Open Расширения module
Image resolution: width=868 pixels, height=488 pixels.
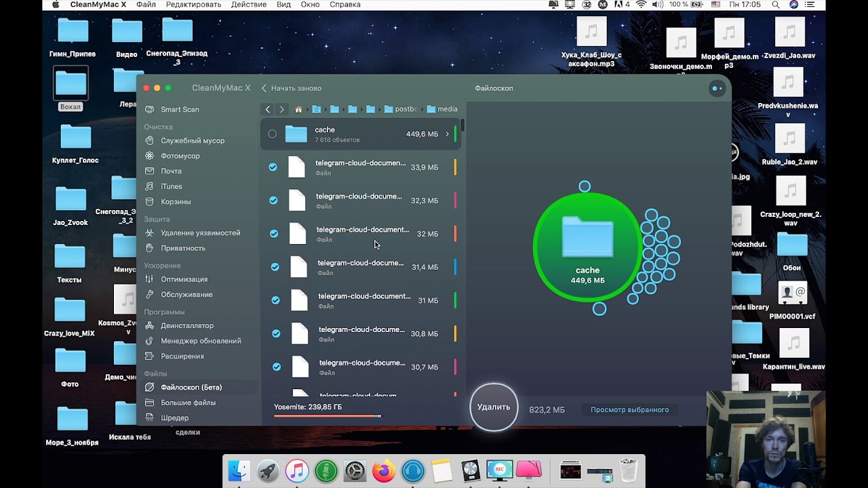(182, 356)
